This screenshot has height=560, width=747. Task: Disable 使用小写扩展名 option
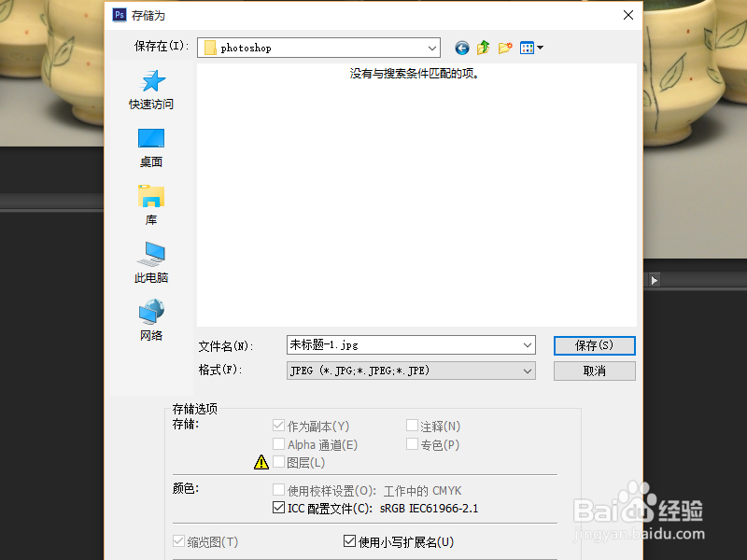[347, 541]
